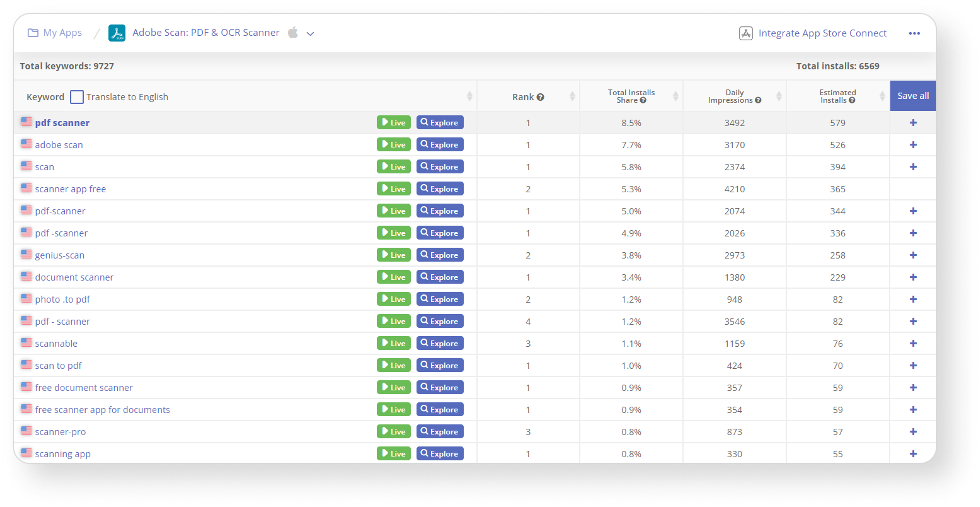The width and height of the screenshot is (980, 507).
Task: Select installs share value 8.5%
Action: click(x=631, y=123)
